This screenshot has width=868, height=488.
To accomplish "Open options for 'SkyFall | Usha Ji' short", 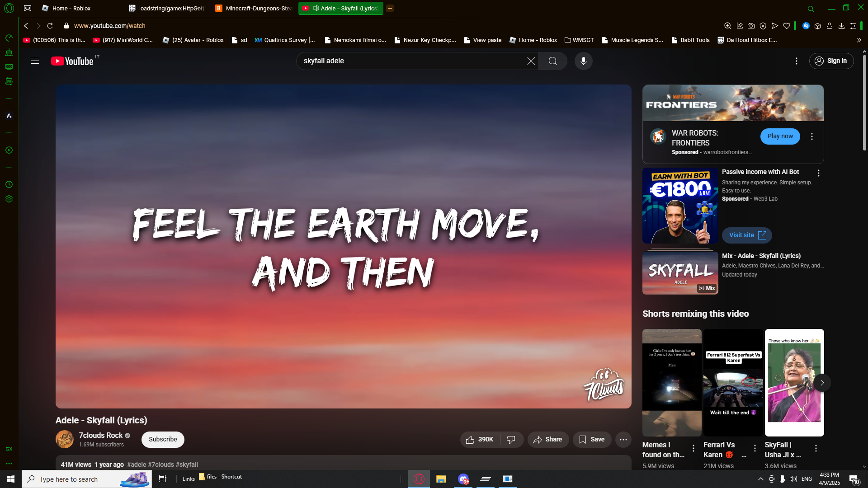I will 816,448.
